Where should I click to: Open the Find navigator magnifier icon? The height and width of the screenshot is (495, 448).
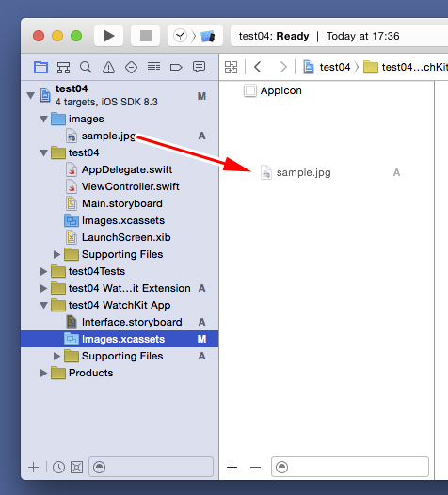pyautogui.click(x=86, y=67)
